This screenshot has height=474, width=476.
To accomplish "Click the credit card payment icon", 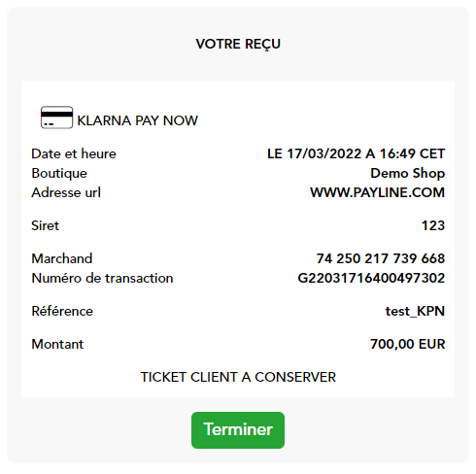I will coord(56,118).
